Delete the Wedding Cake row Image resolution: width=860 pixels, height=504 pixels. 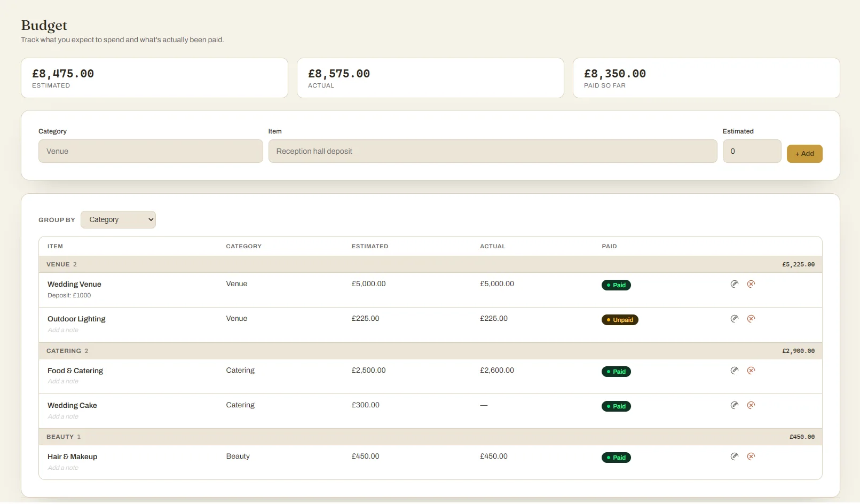pyautogui.click(x=751, y=405)
